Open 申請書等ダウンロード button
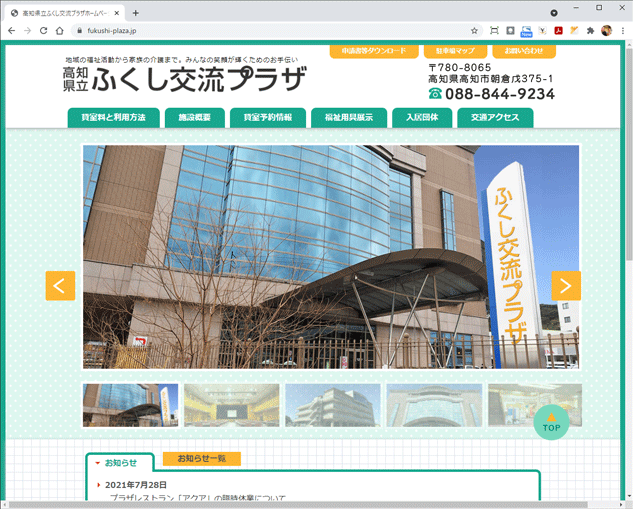This screenshot has width=633, height=509. coord(374,51)
